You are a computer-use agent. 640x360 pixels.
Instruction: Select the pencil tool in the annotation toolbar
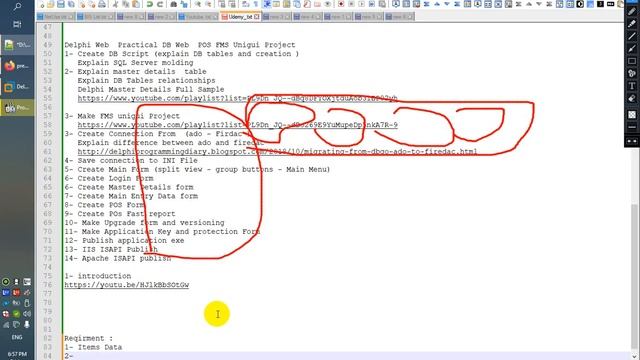pos(631,11)
